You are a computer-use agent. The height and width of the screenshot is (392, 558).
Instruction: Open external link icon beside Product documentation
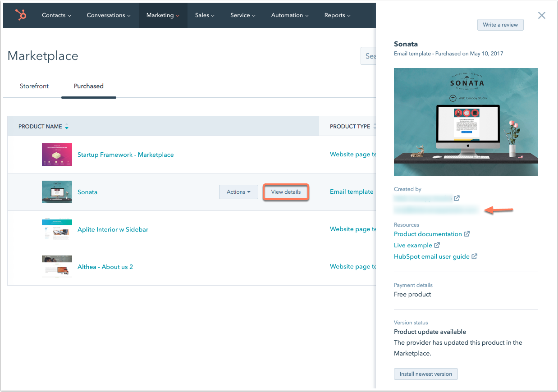467,234
